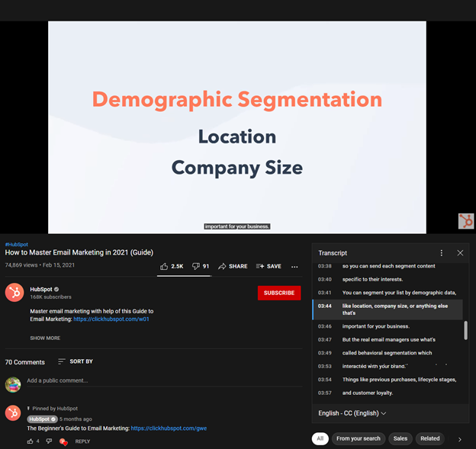Viewport: 476px width, 449px height.
Task: Click HubSpot avatar on pinned comment
Action: tap(13, 413)
